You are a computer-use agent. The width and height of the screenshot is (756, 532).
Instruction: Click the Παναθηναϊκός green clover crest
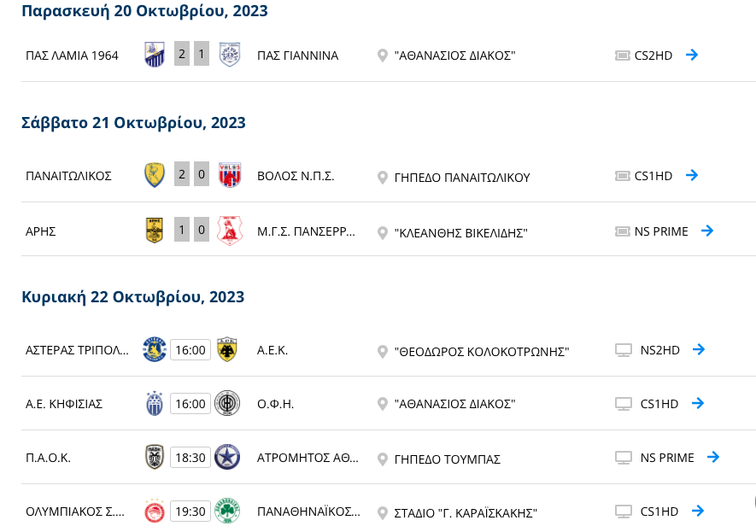tap(227, 511)
